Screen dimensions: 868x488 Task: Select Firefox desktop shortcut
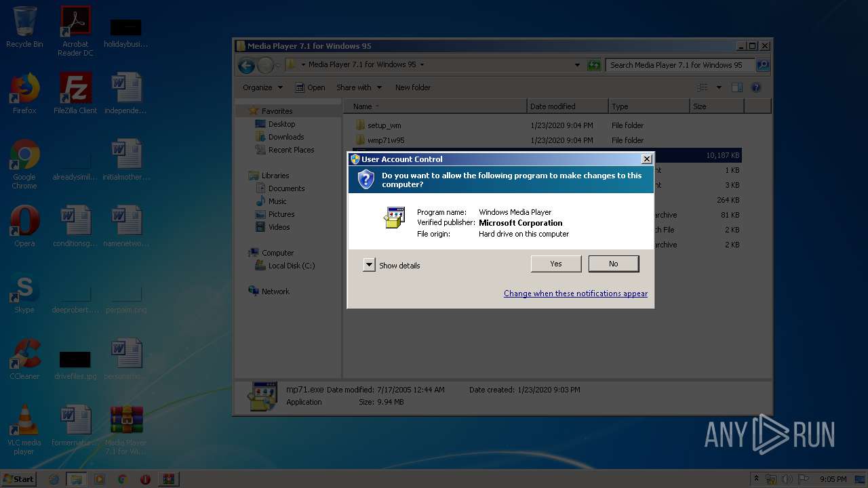(24, 94)
